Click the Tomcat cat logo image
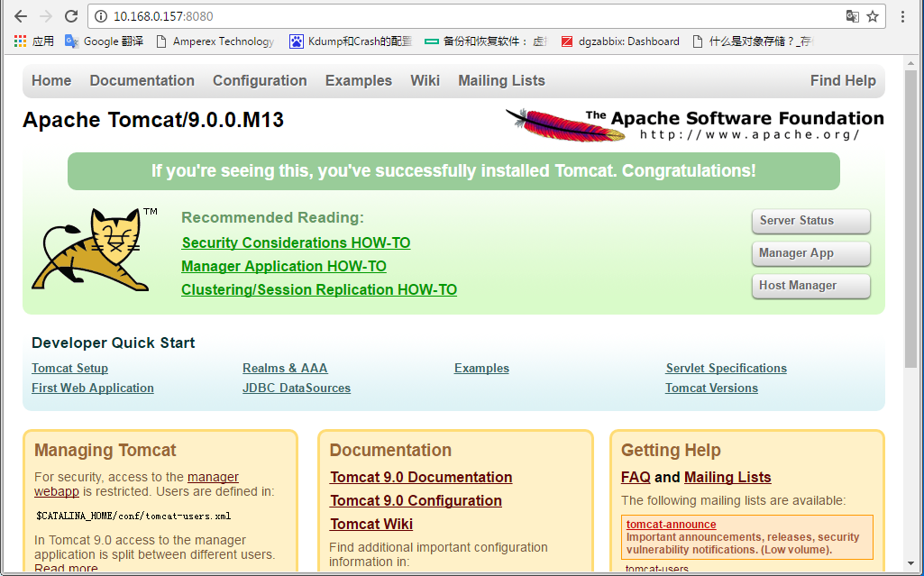 click(88, 250)
